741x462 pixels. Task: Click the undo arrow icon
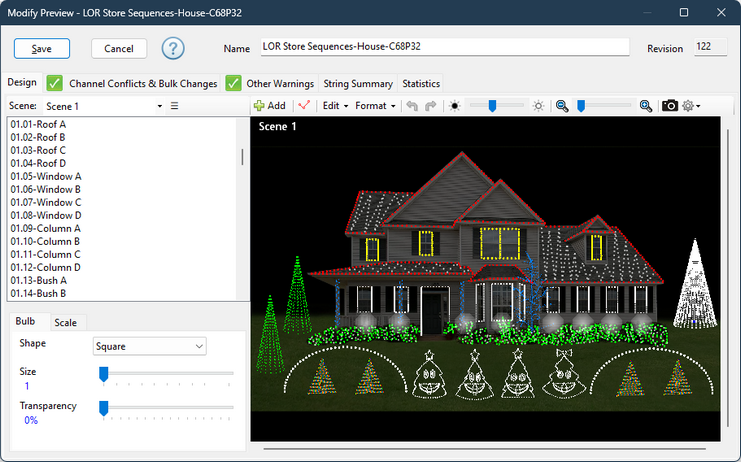click(412, 106)
